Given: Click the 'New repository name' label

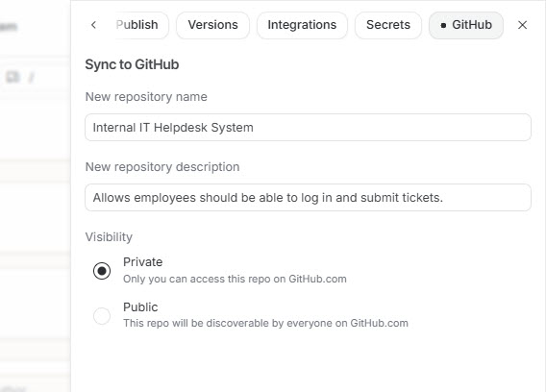Looking at the screenshot, I should 146,97.
